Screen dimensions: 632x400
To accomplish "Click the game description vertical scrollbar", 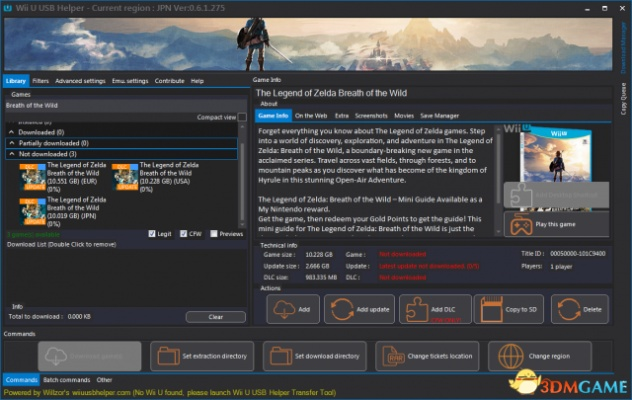I will [x=498, y=181].
